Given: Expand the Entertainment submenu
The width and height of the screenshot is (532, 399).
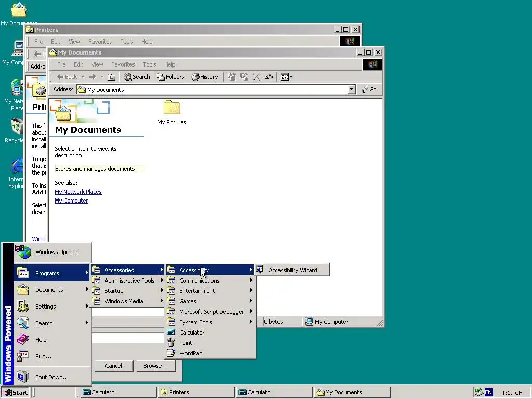Looking at the screenshot, I should pos(210,291).
